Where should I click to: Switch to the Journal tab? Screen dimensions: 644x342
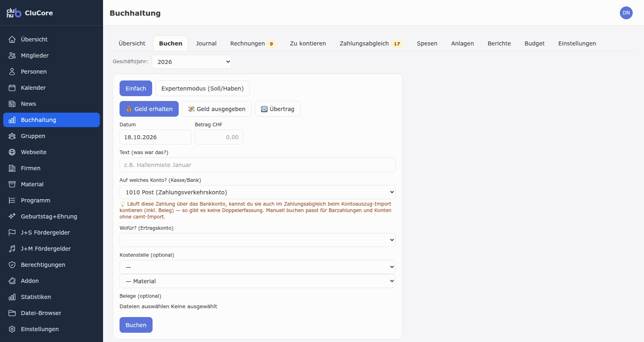pyautogui.click(x=206, y=43)
